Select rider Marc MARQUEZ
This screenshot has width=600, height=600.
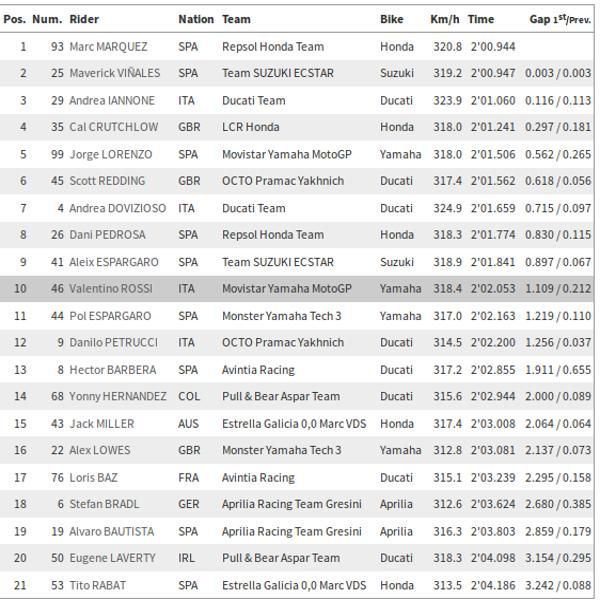coord(108,46)
